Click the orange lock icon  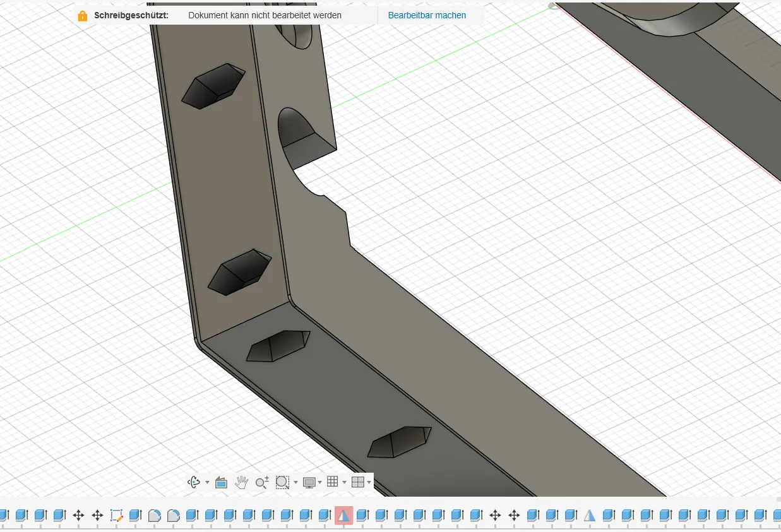click(x=83, y=15)
